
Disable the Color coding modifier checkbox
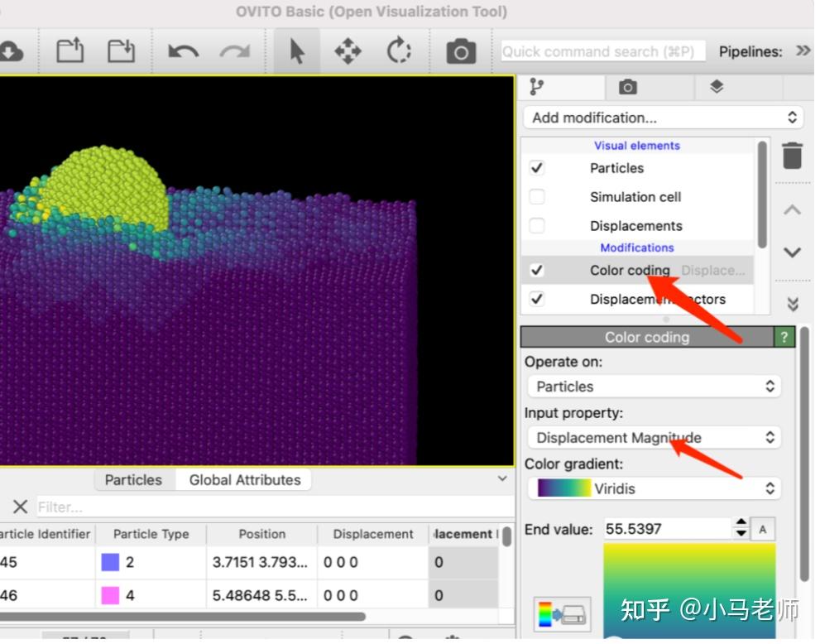pyautogui.click(x=537, y=270)
